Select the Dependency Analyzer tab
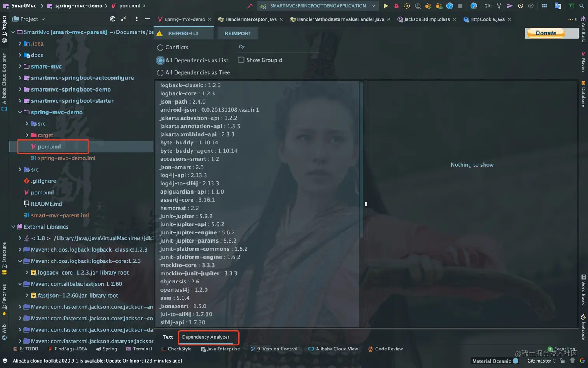The height and width of the screenshot is (368, 588). 206,337
